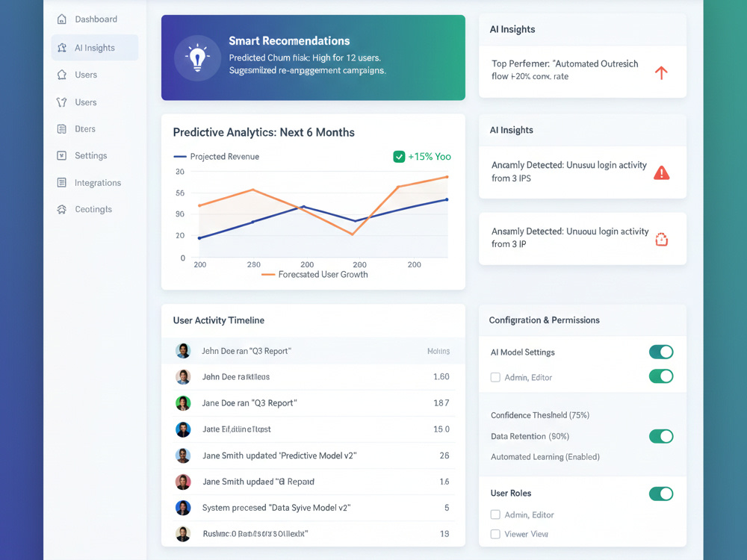
Task: Click the Integrations list icon
Action: click(61, 183)
